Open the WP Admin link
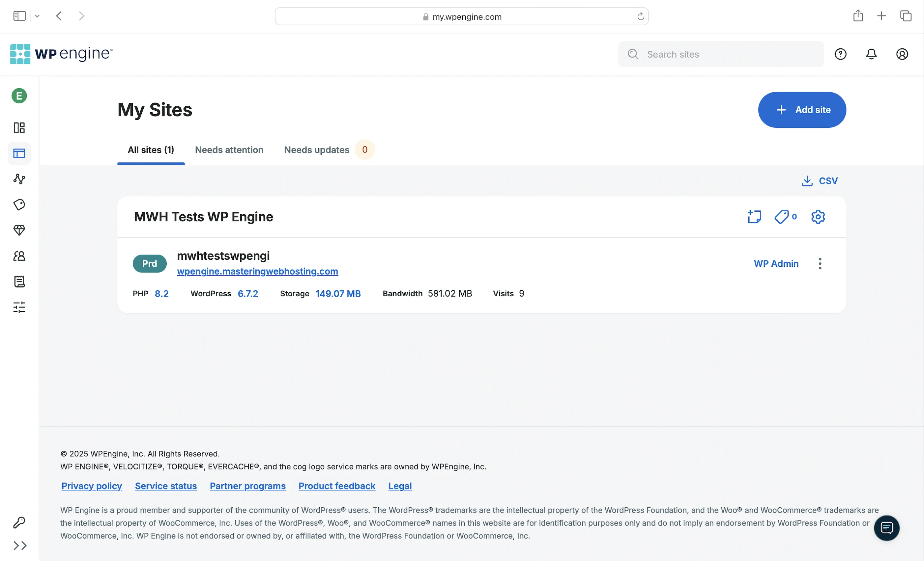 click(x=776, y=263)
